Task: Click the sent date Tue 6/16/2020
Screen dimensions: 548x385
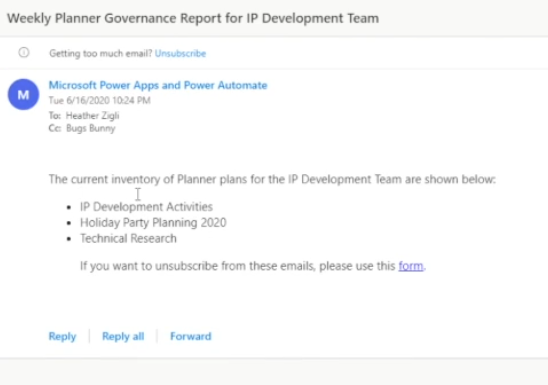Action: click(100, 101)
